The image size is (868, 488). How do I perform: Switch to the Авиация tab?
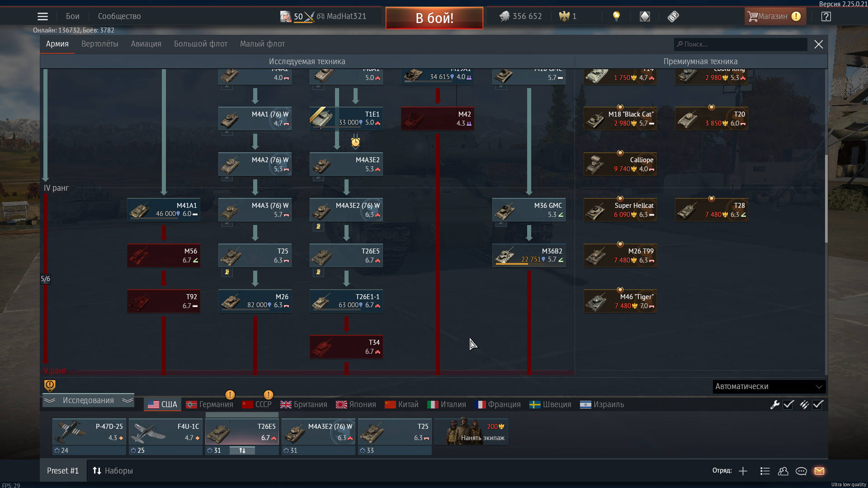click(146, 44)
